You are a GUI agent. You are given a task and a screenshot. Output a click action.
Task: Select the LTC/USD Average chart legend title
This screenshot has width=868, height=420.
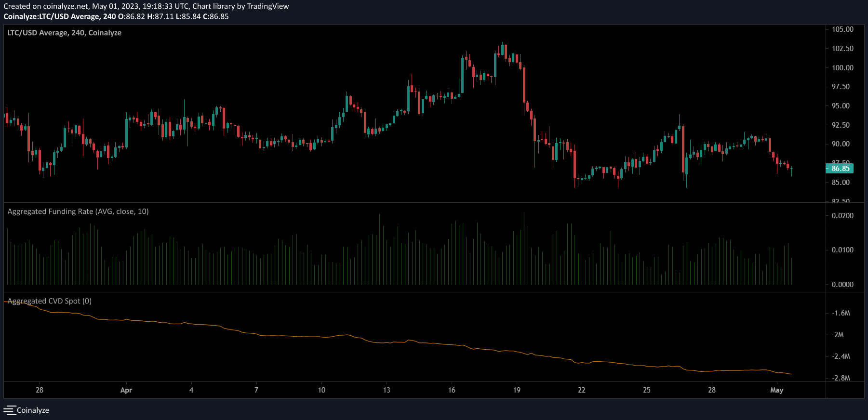(x=64, y=33)
